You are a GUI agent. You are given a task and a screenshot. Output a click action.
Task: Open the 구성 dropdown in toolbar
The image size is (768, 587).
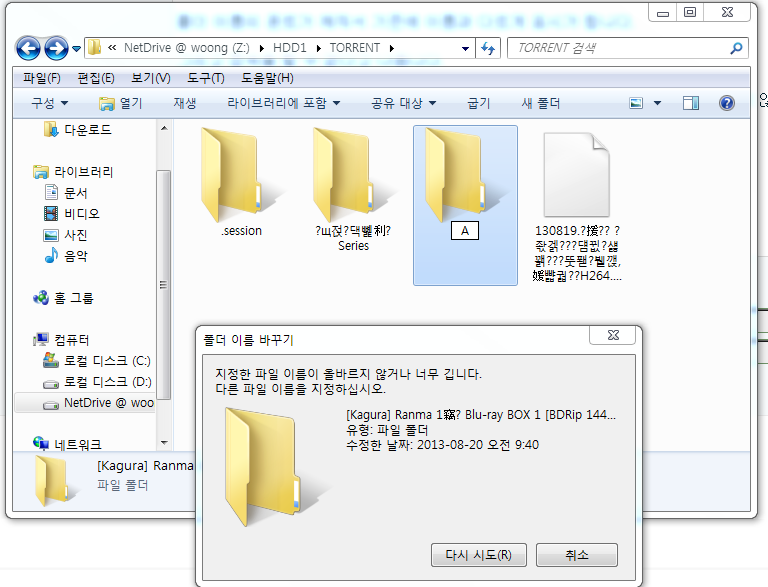50,103
